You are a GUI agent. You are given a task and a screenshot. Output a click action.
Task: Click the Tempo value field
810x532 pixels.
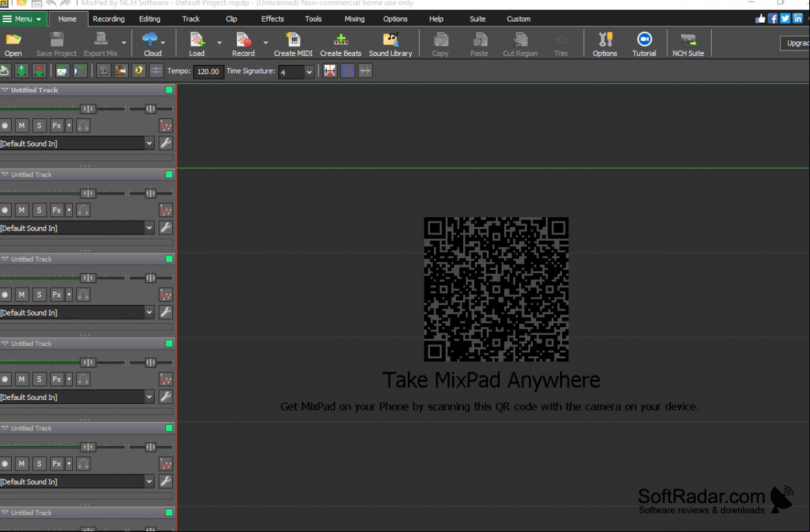coord(208,72)
